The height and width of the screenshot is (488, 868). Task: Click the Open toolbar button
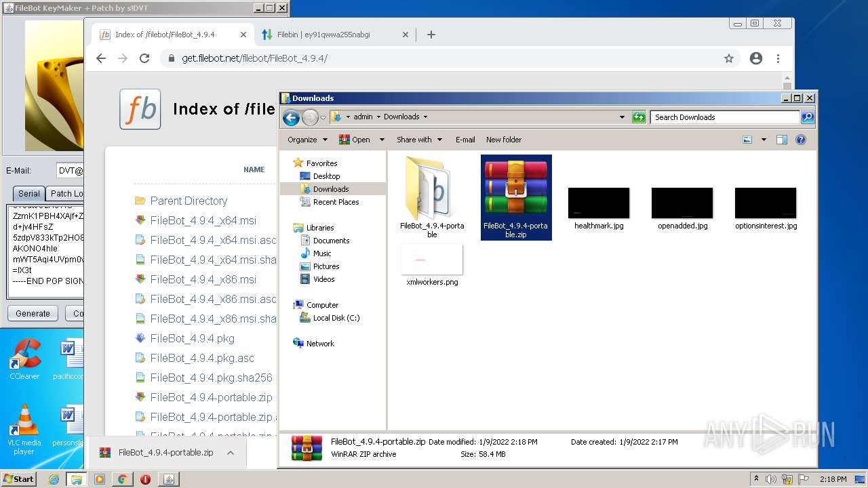354,140
